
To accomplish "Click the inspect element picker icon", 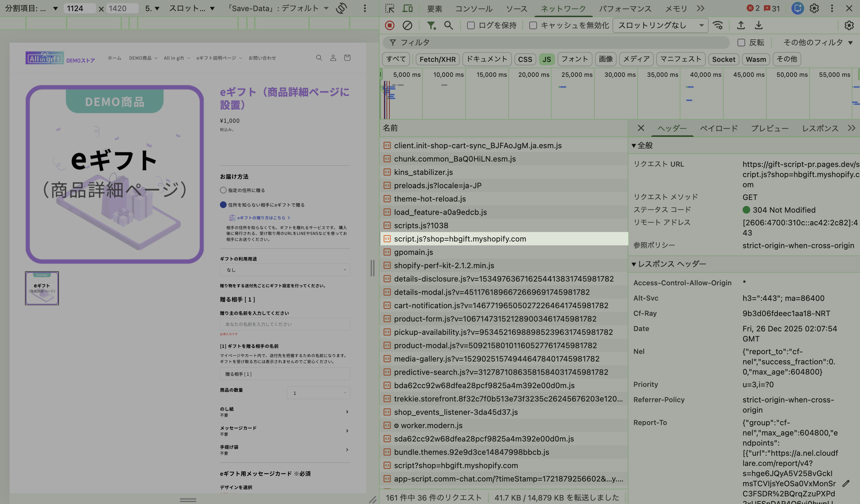I will [x=389, y=8].
